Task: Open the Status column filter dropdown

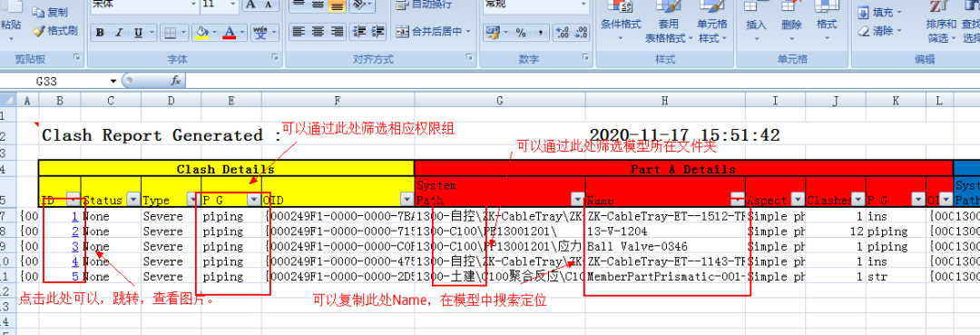Action: tap(133, 199)
